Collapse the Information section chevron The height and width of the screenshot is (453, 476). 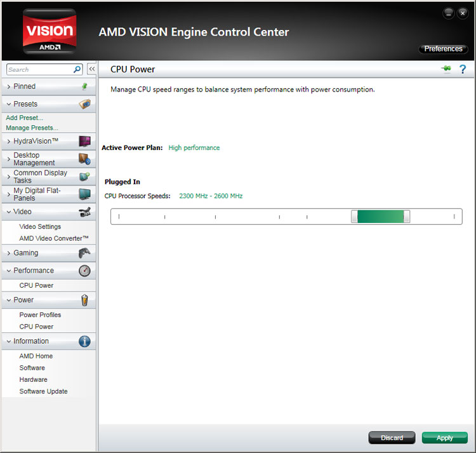click(8, 341)
